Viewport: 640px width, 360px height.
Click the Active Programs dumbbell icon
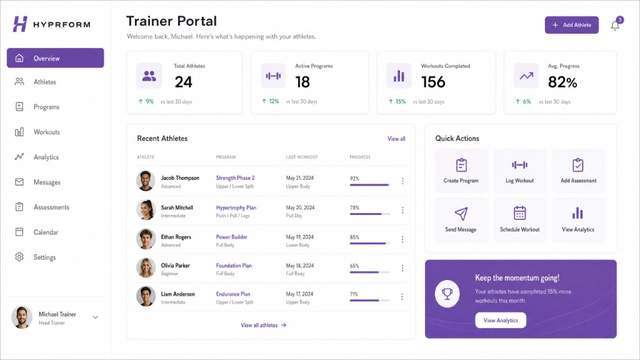(x=273, y=76)
